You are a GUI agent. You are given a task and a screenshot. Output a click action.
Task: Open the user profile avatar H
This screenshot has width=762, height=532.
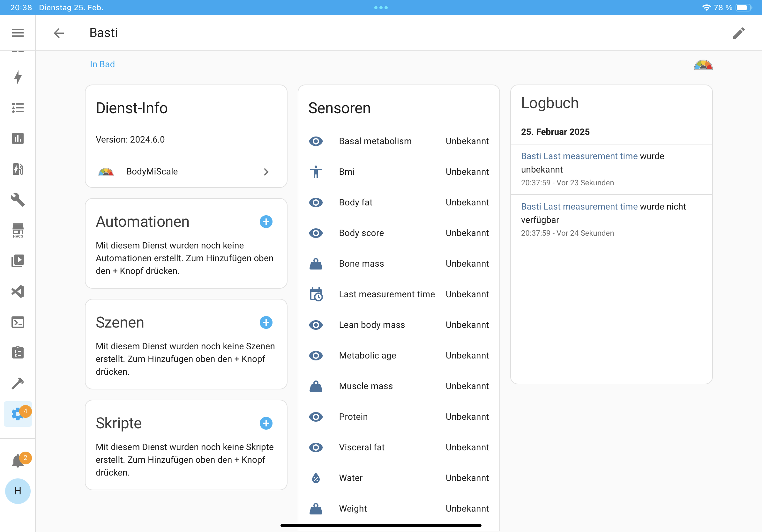pos(18,491)
